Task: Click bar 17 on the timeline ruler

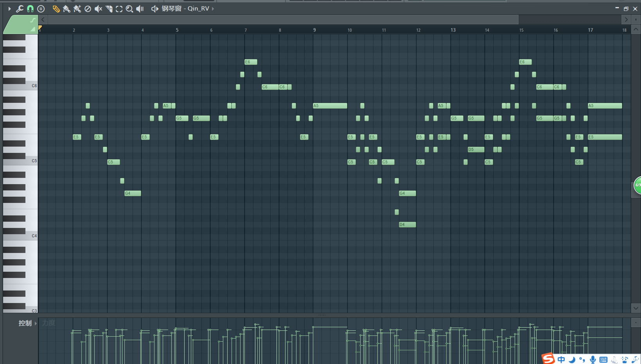Action: pos(591,30)
